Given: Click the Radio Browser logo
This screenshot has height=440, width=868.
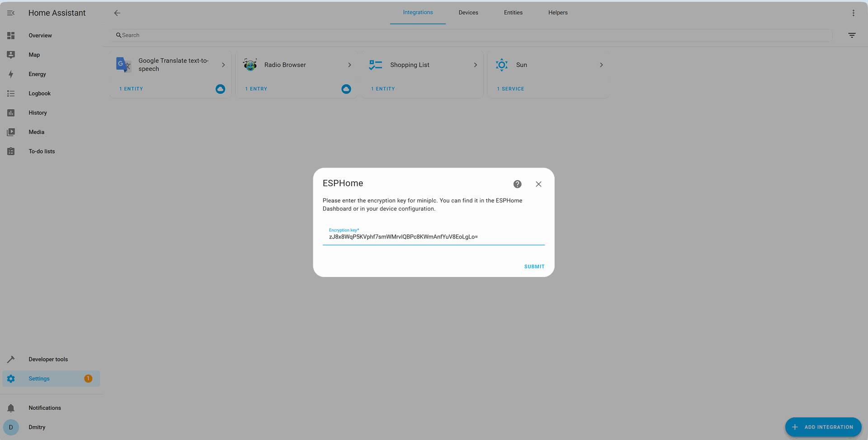Looking at the screenshot, I should pos(250,65).
